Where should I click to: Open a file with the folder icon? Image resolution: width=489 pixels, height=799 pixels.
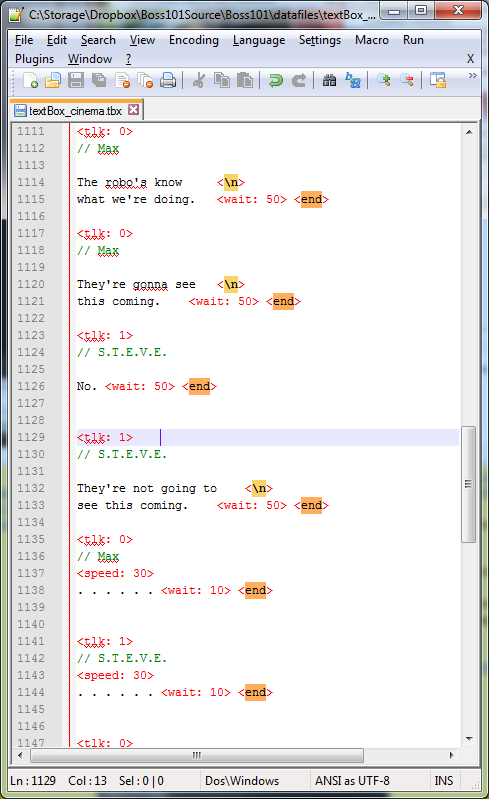53,80
